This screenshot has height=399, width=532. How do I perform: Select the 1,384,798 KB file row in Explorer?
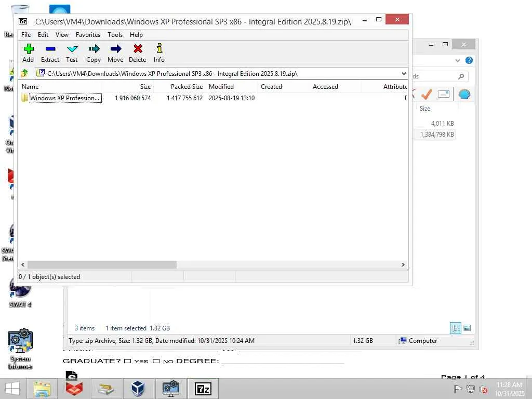(x=435, y=135)
